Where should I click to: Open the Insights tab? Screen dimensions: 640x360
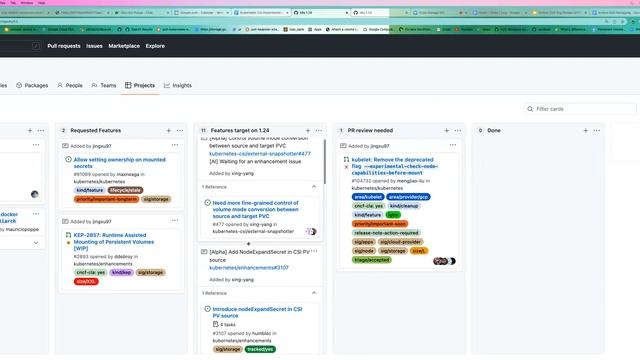point(178,85)
